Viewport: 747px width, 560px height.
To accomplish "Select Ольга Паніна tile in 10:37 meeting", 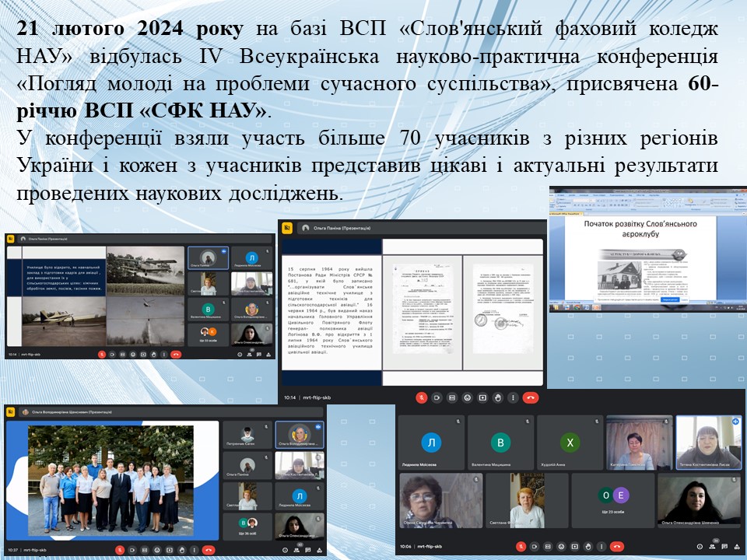I will click(247, 465).
